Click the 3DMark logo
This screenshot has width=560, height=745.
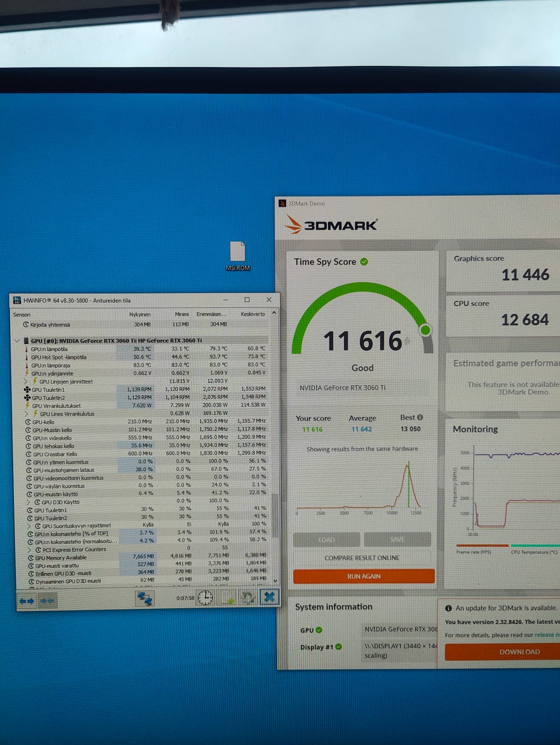331,224
